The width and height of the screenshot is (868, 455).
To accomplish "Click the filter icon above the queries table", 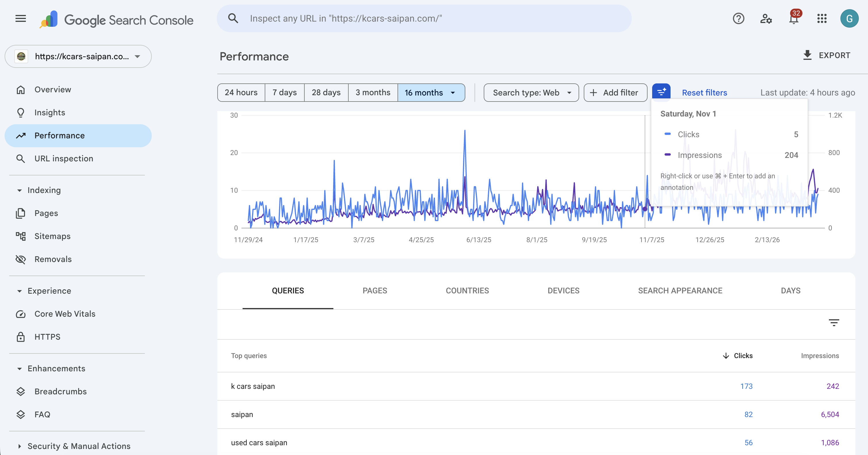I will [834, 322].
